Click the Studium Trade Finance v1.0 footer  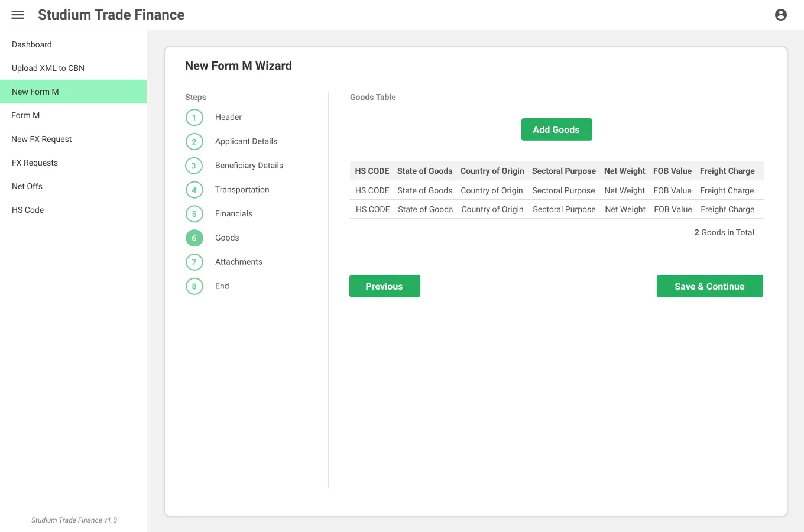(74, 520)
